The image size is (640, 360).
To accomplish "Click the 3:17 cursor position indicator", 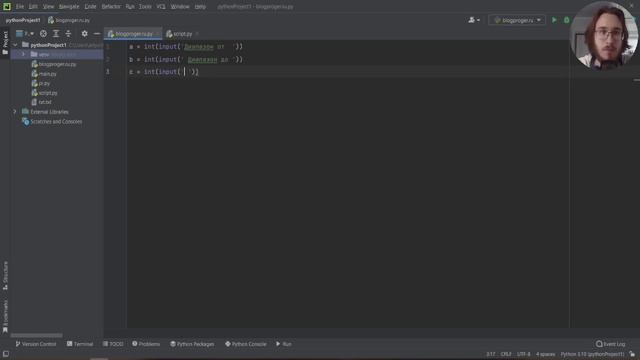I will (x=491, y=354).
